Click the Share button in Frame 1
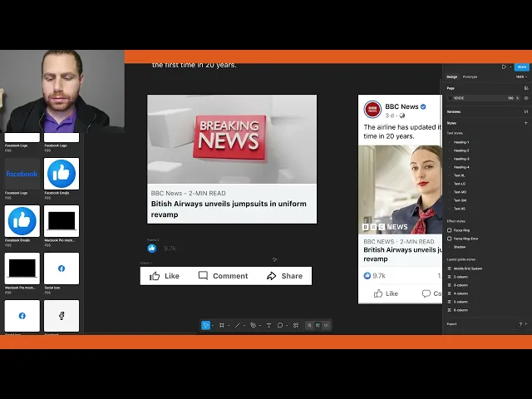The image size is (532, 399). [x=284, y=276]
